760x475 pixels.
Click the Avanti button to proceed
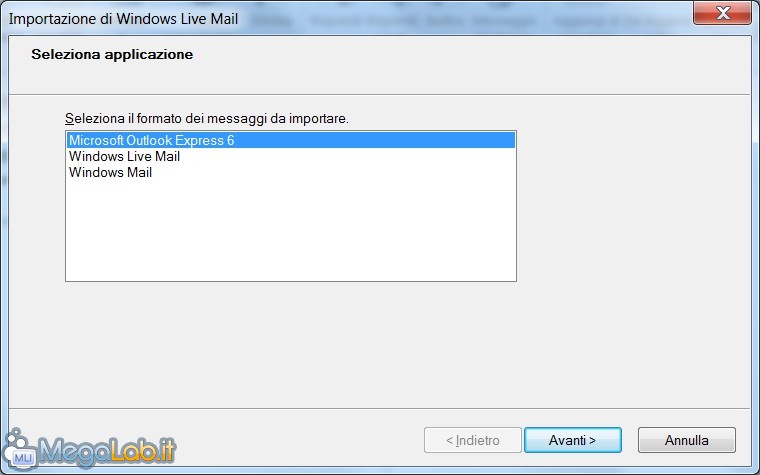[x=572, y=440]
